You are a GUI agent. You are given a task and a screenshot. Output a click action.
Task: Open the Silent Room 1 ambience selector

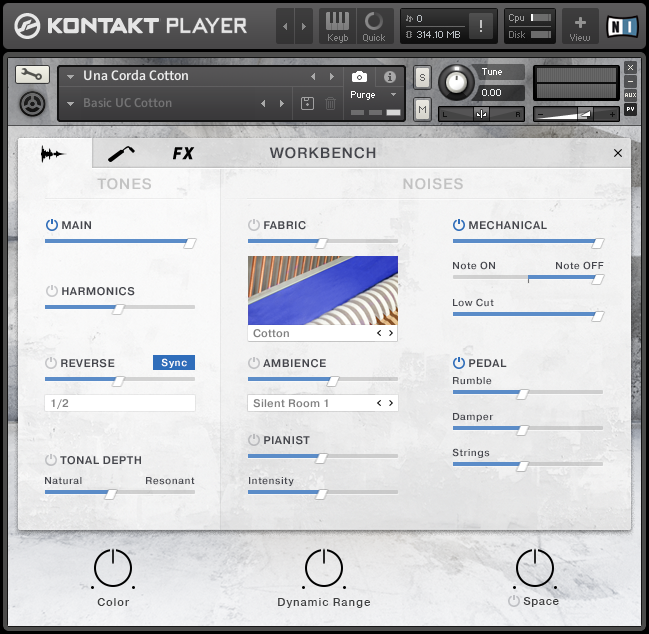tap(323, 403)
